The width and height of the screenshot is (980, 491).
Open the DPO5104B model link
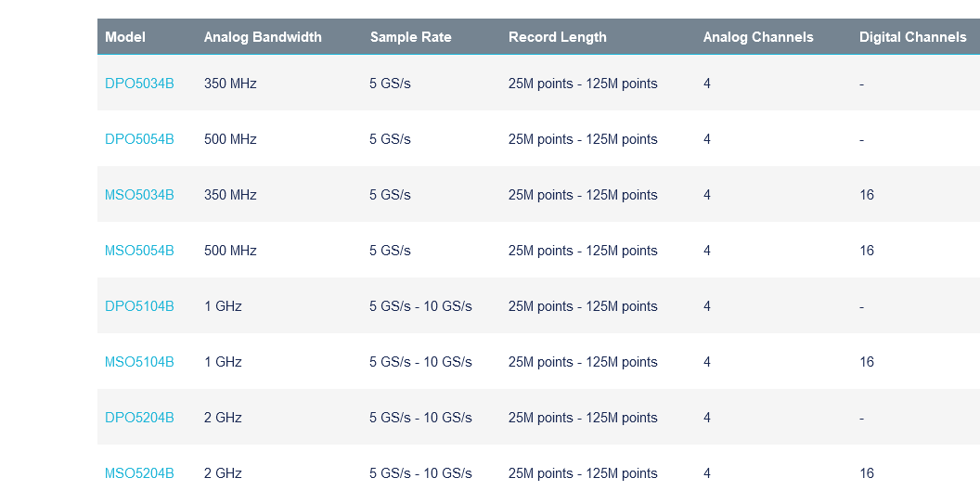pyautogui.click(x=139, y=306)
